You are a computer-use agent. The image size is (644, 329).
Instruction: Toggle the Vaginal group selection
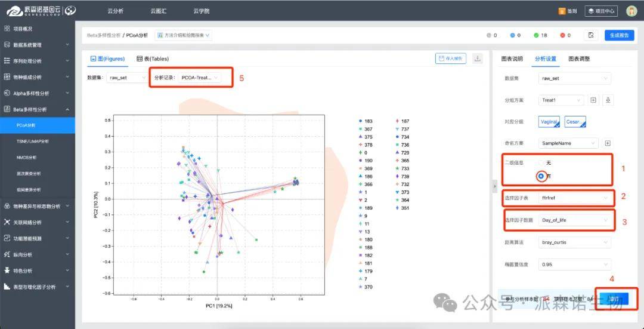click(x=549, y=122)
